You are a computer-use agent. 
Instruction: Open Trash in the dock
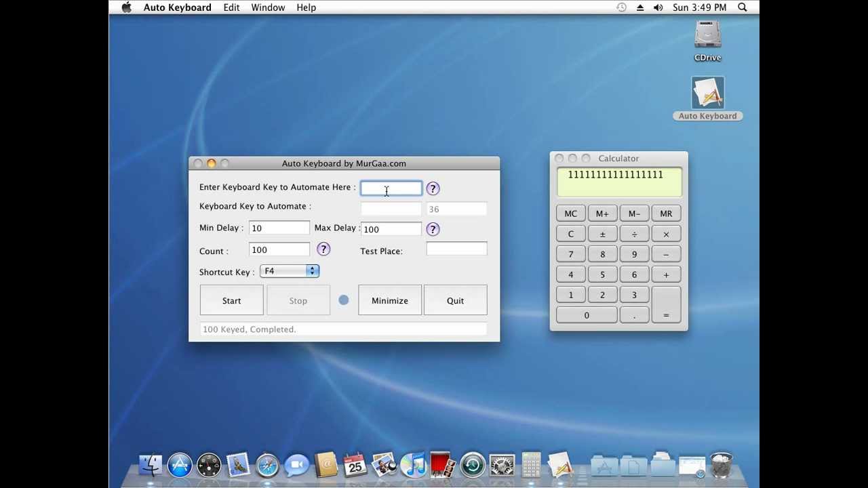[722, 465]
